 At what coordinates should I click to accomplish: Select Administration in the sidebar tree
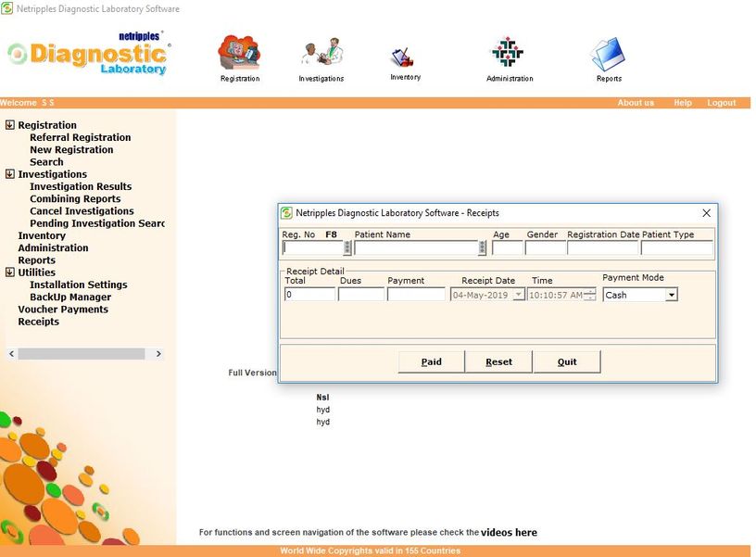(53, 247)
